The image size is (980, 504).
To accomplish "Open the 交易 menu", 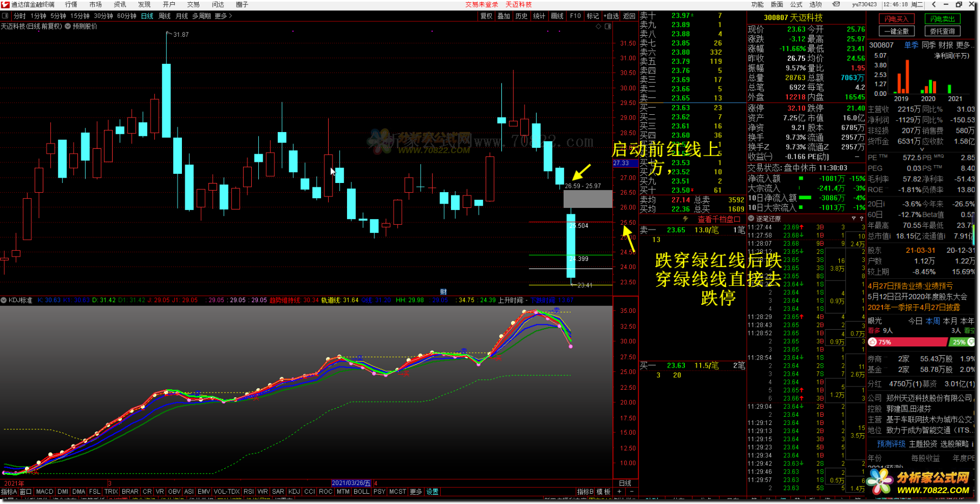I will tap(193, 4).
